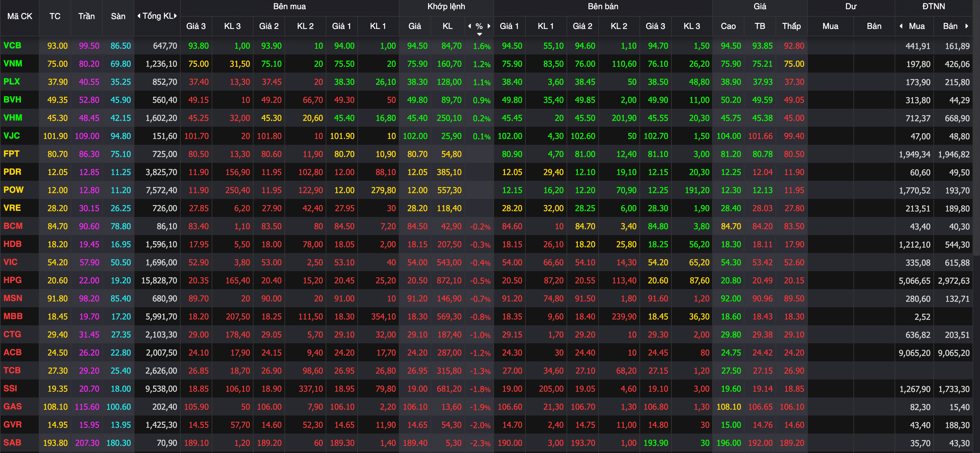Open VJC stock symbol
This screenshot has height=453, width=980.
[x=12, y=136]
